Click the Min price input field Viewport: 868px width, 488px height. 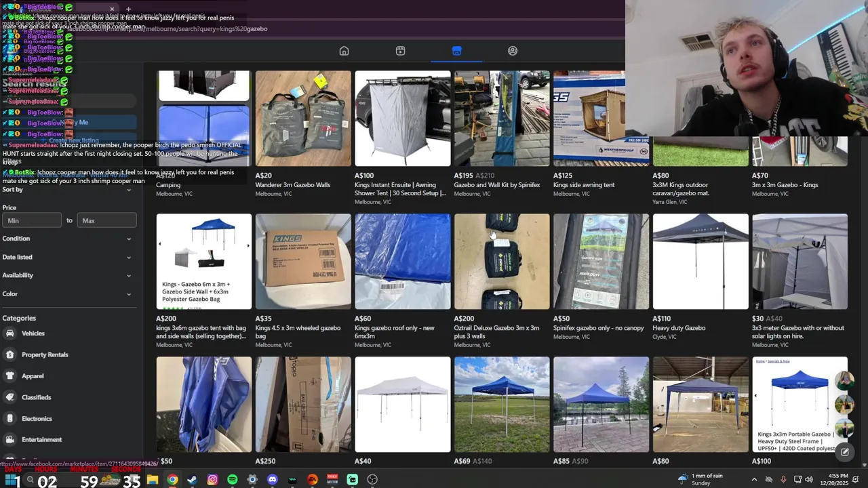(32, 220)
